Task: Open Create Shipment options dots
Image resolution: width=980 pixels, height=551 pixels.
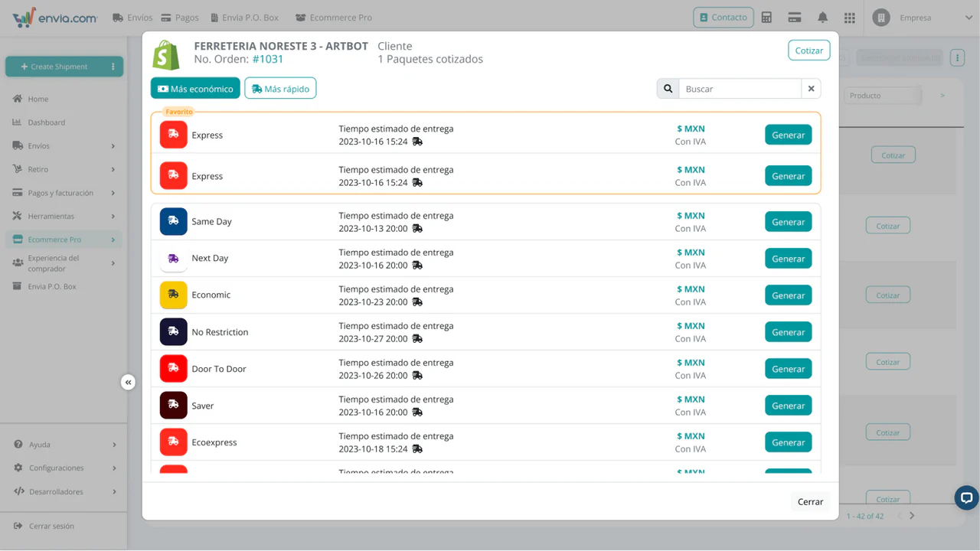Action: 113,67
